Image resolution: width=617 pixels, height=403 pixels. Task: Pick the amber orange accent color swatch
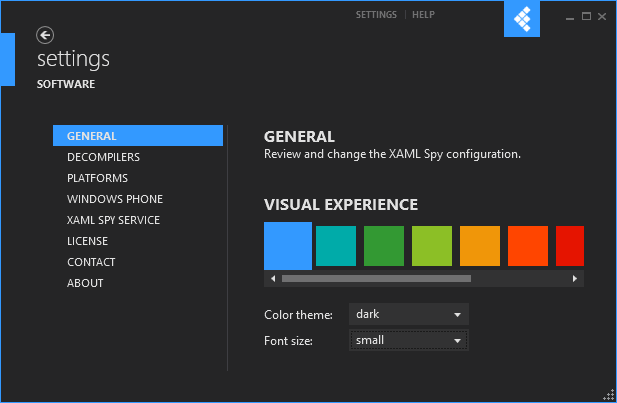click(480, 246)
